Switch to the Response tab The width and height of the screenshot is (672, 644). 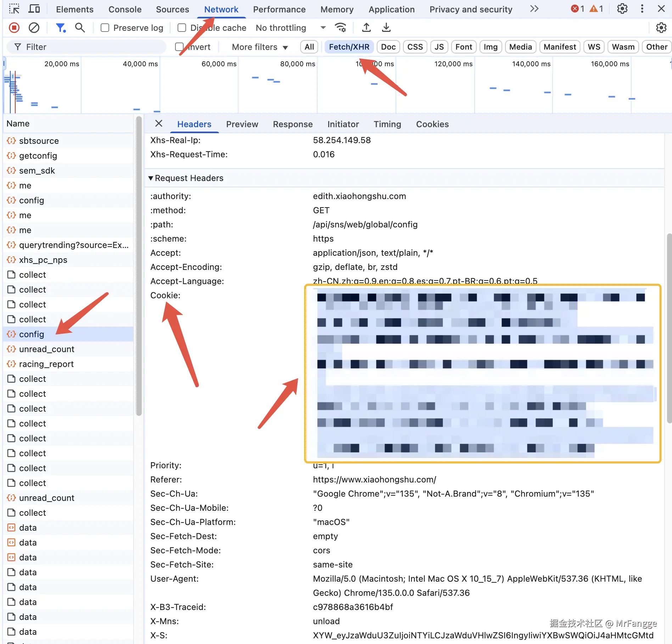(293, 124)
